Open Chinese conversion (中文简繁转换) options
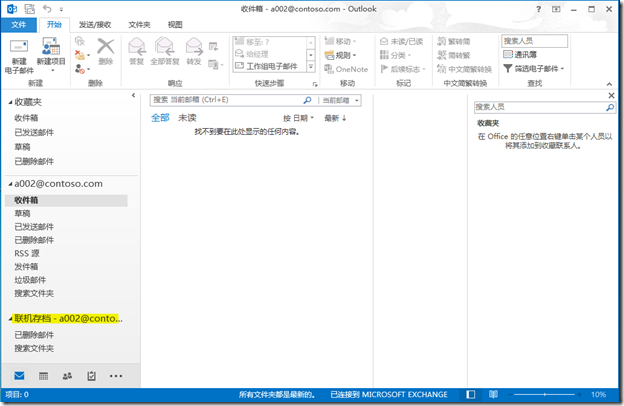 [x=464, y=69]
